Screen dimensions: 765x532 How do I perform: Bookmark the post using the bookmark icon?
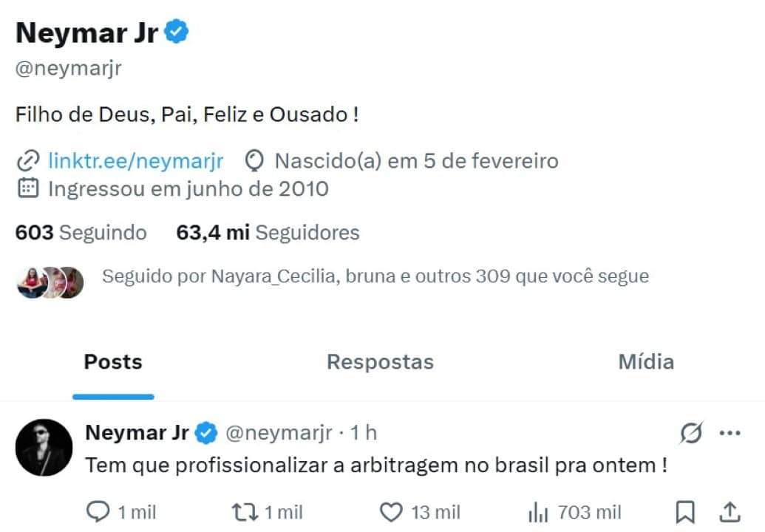pos(684,511)
